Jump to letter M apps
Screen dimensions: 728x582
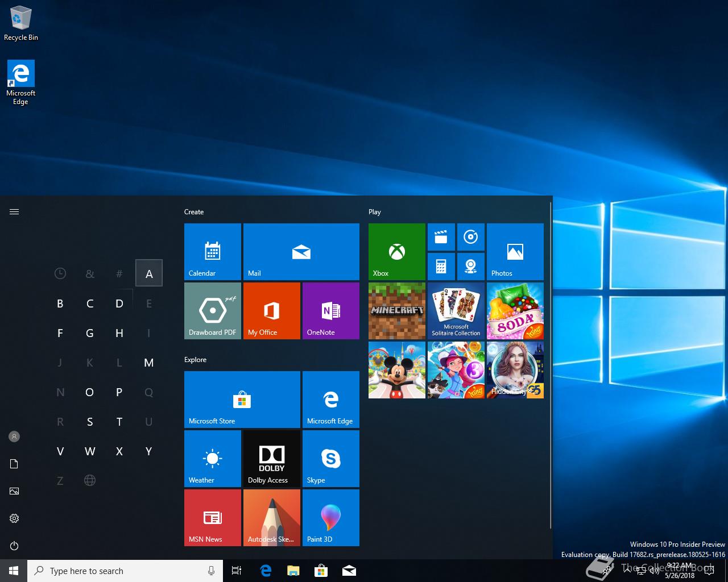click(149, 363)
